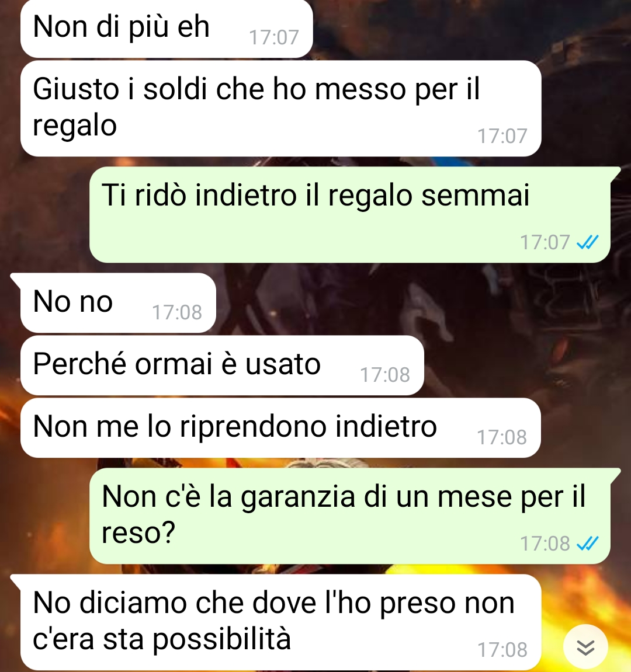Tap the 17:08 timestamp beside 'No no'
The image size is (631, 672).
[176, 312]
